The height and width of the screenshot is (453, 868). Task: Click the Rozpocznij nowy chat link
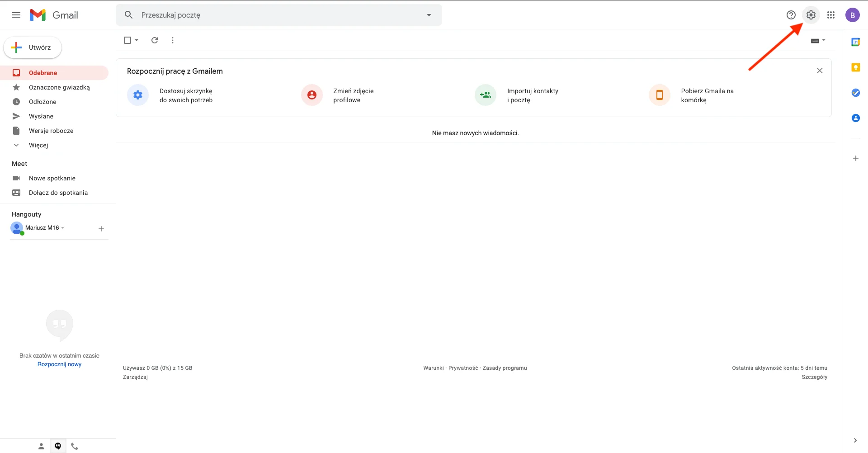[59, 364]
